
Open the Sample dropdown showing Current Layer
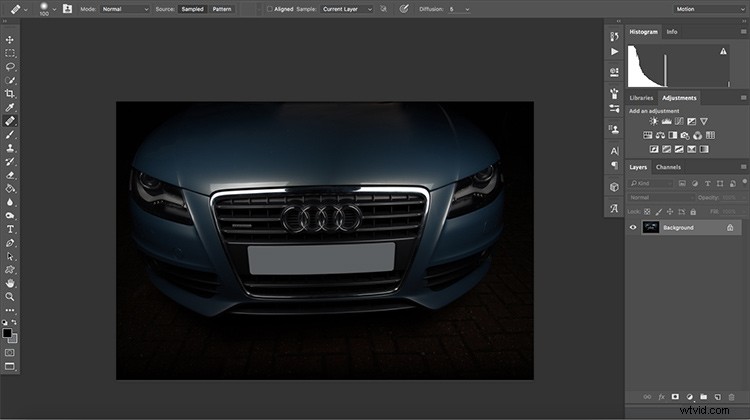[x=346, y=9]
